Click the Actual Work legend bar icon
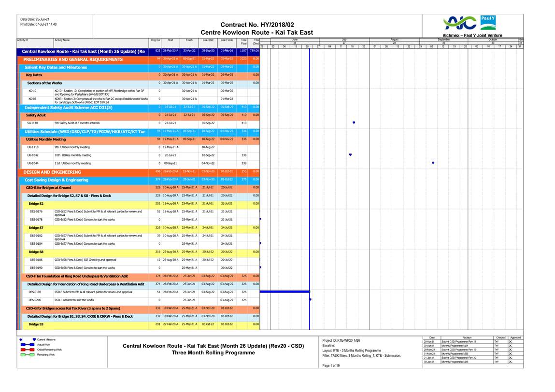555x392 pixels. 27,344
